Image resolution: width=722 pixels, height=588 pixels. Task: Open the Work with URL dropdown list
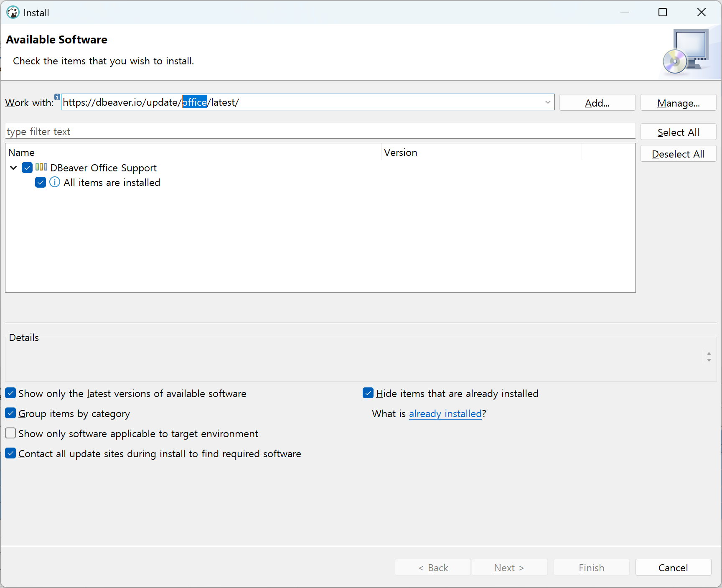tap(548, 102)
